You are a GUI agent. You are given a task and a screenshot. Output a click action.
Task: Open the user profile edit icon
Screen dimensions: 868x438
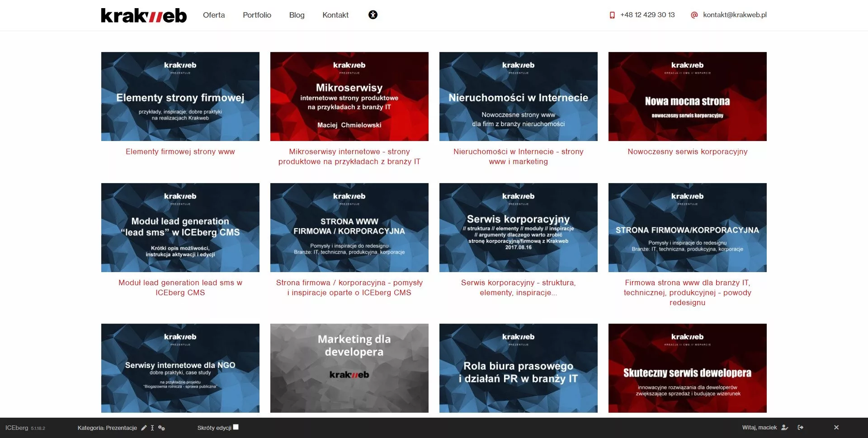pos(785,428)
